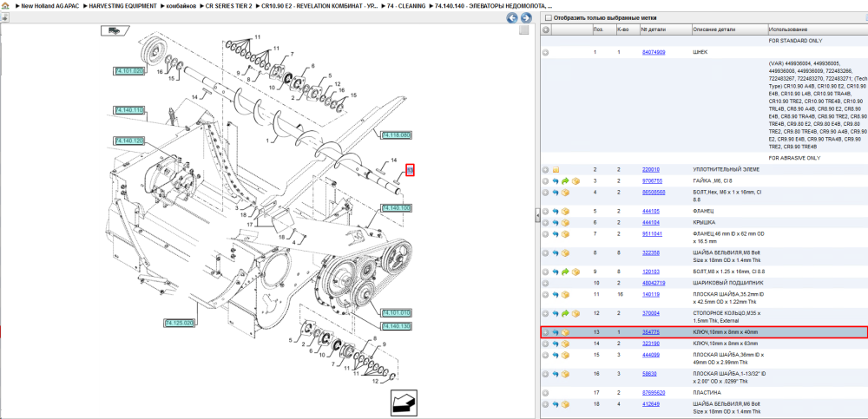Click the combine orientation icon above the diagram
Viewport: 868px width, 419px height.
pos(115,30)
